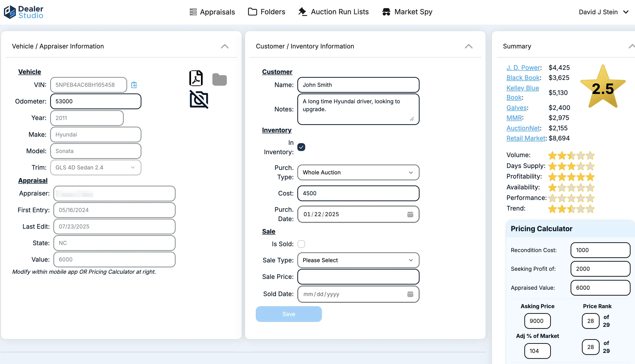Open the PDF export icon
The width and height of the screenshot is (635, 364).
(196, 78)
